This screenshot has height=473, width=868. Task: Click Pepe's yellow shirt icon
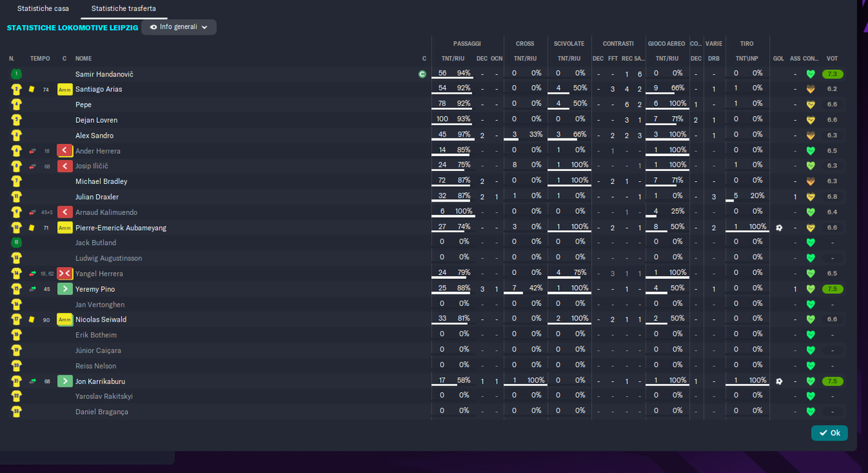coord(16,105)
